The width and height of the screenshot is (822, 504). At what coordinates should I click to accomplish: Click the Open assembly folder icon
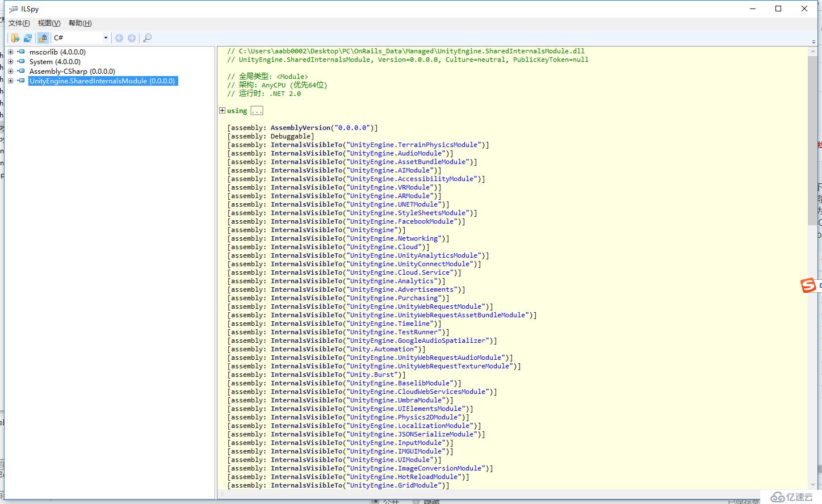pyautogui.click(x=15, y=38)
